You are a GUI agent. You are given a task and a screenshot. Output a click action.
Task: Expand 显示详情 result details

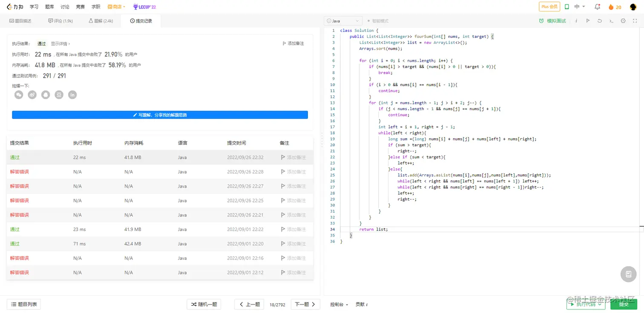pyautogui.click(x=60, y=43)
